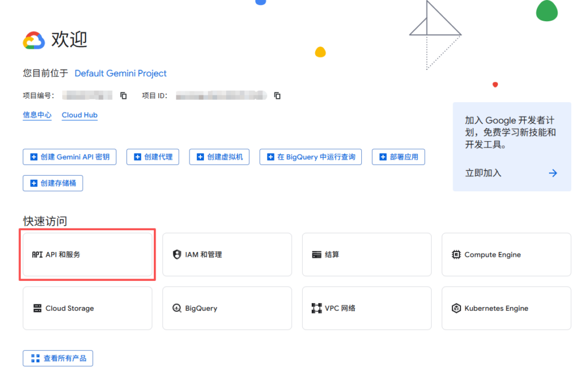Click the 您目前位于 text
The image size is (588, 375).
coord(45,73)
